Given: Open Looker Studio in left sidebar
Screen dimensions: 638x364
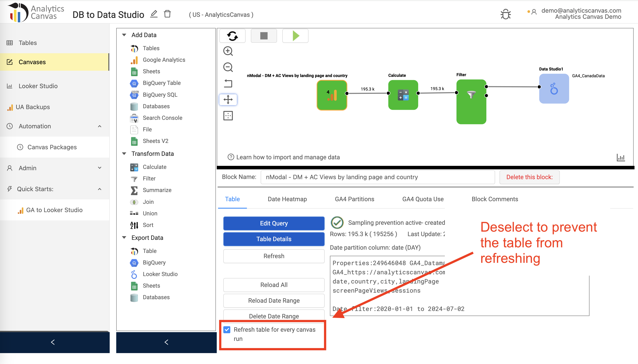Looking at the screenshot, I should coord(38,86).
